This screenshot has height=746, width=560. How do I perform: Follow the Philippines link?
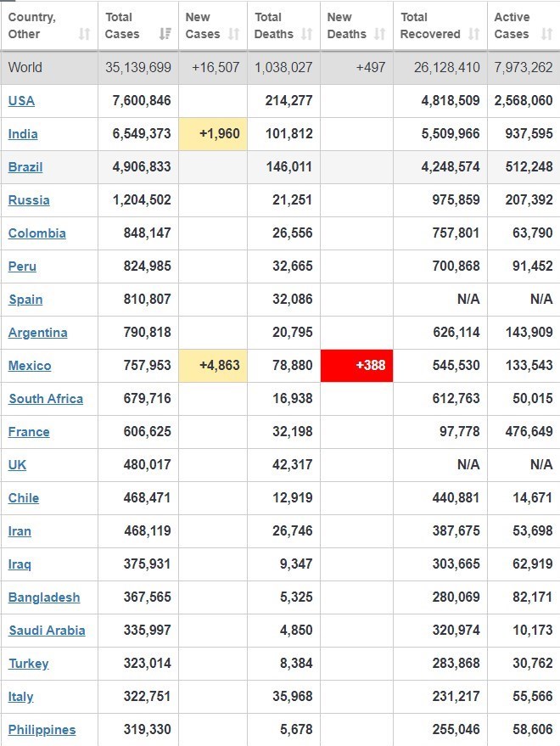point(42,730)
